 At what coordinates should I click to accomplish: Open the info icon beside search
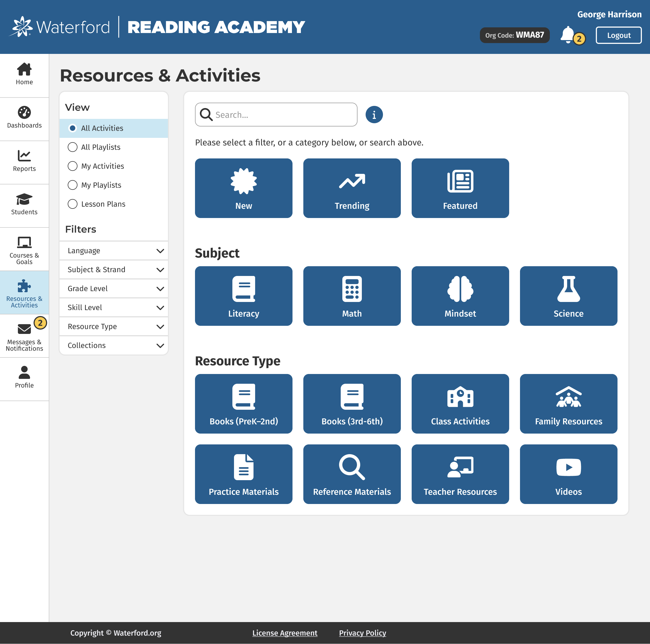point(374,115)
